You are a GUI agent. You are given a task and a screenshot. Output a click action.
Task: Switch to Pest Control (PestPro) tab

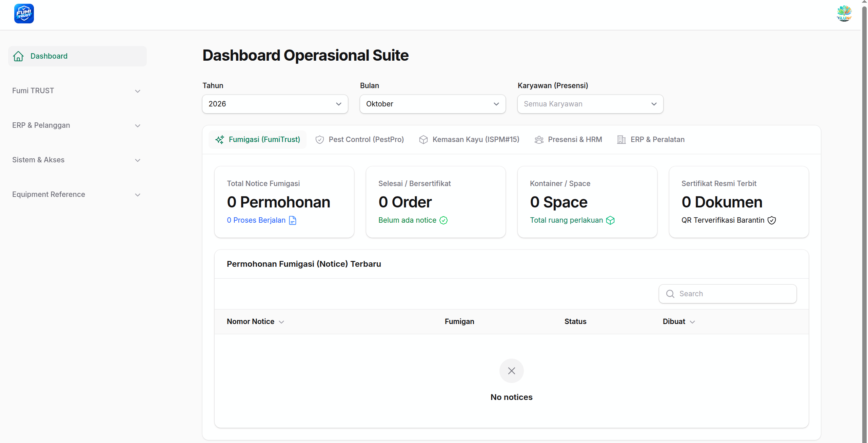[359, 140]
